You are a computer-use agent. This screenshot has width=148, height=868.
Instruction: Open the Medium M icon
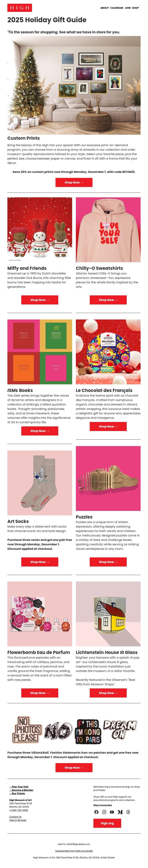click(x=120, y=812)
